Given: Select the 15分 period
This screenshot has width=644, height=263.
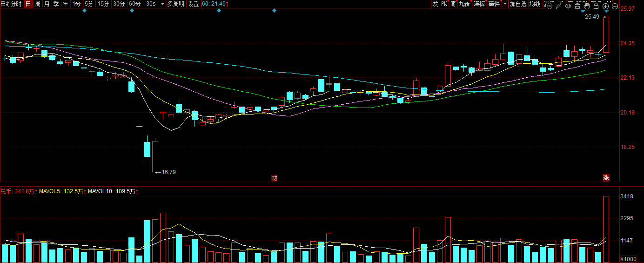Looking at the screenshot, I should (103, 4).
